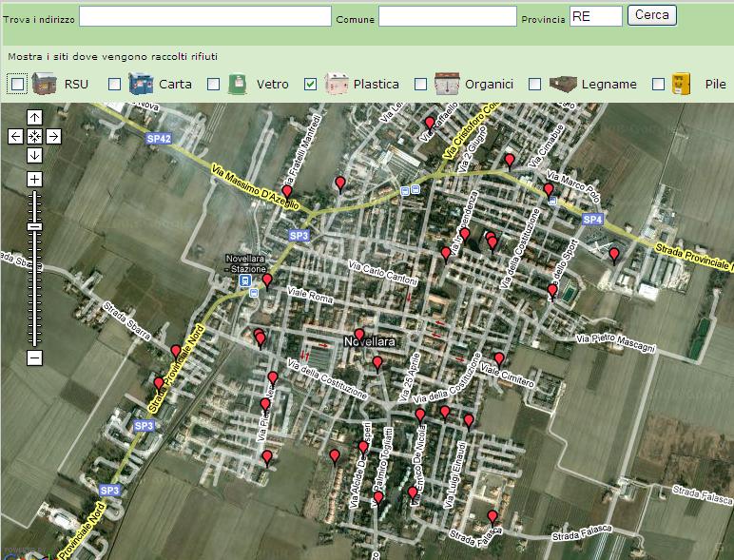Click the Novellara Stazione train icon
The height and width of the screenshot is (560, 734).
tap(245, 281)
